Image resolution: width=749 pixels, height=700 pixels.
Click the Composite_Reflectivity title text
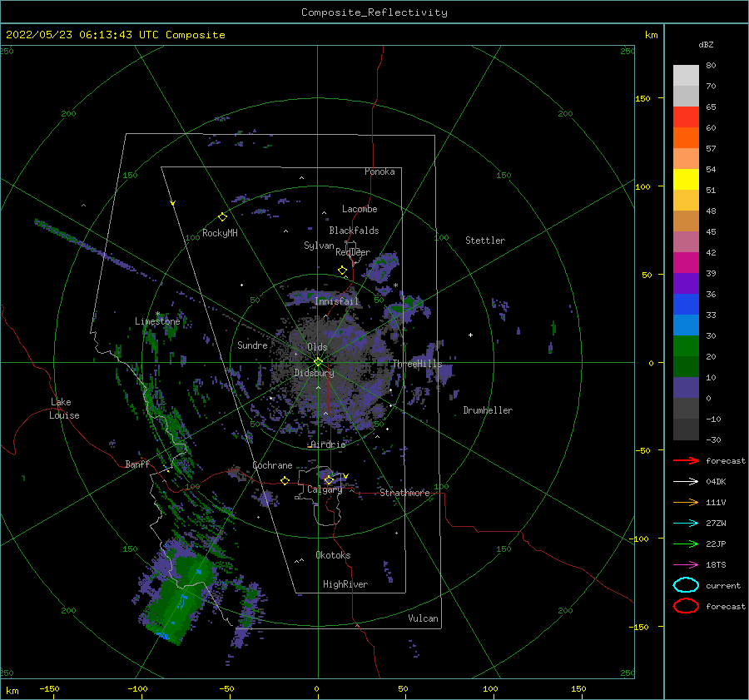(x=374, y=12)
